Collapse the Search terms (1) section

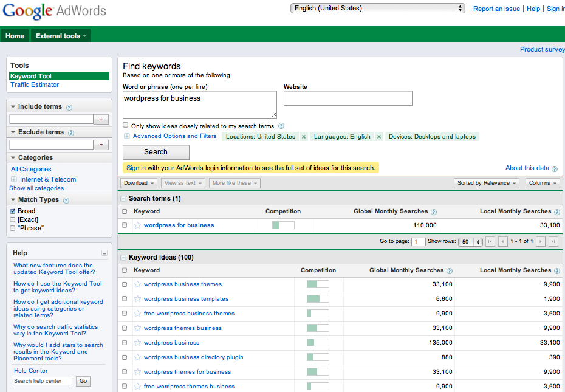[x=123, y=198]
